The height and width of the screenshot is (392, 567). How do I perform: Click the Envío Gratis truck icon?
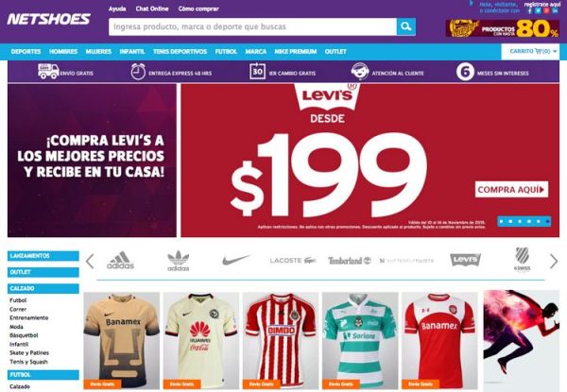(48, 71)
